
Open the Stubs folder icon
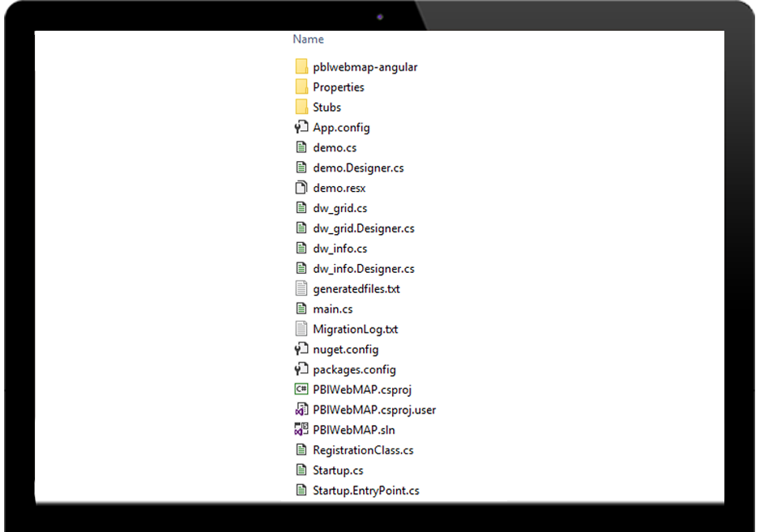point(301,107)
